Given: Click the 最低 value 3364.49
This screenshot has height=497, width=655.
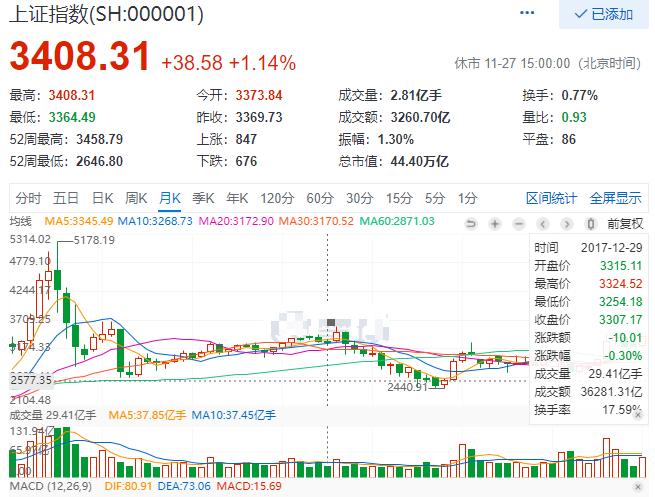Looking at the screenshot, I should [72, 117].
